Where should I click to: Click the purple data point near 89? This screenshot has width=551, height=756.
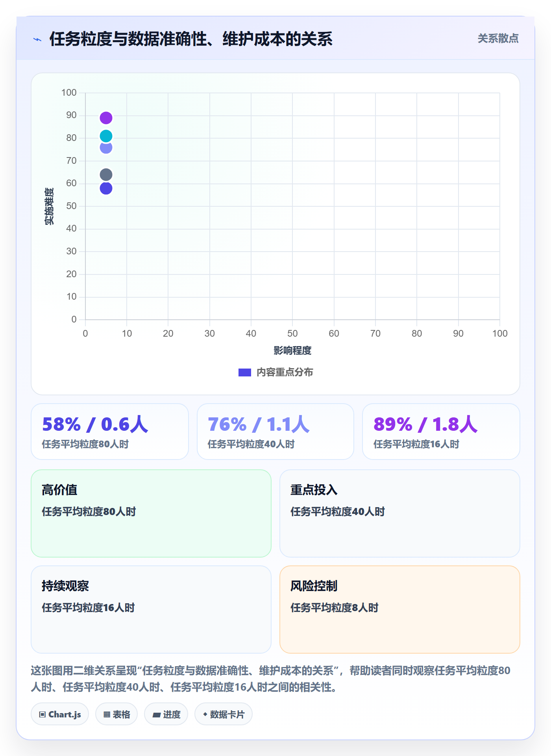click(x=106, y=118)
